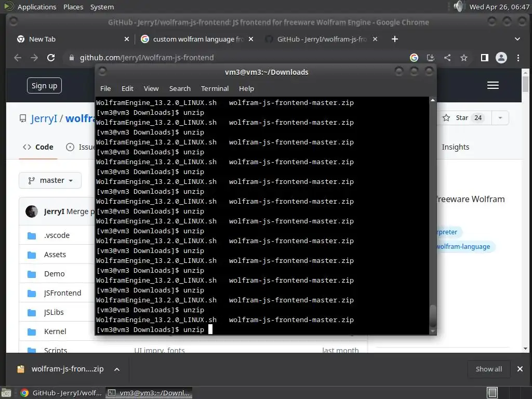Viewport: 532px width, 399px height.
Task: Open the Insights tab on GitHub
Action: [455, 147]
